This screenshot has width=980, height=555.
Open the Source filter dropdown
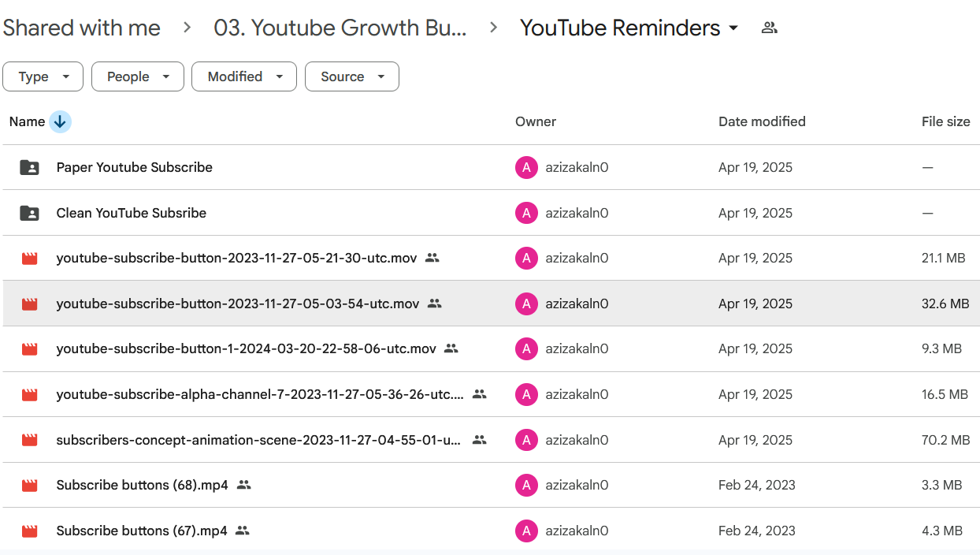pos(351,76)
